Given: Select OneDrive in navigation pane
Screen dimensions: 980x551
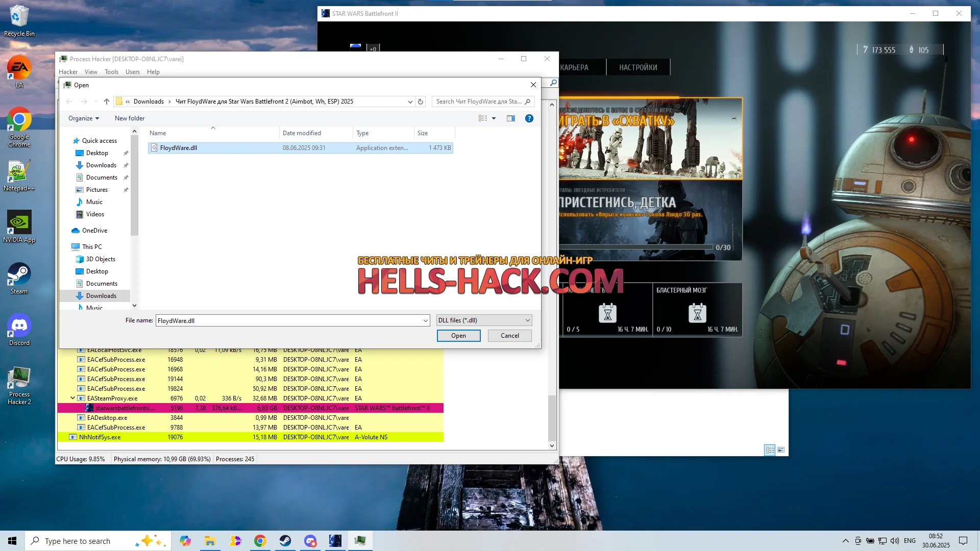Looking at the screenshot, I should 94,231.
